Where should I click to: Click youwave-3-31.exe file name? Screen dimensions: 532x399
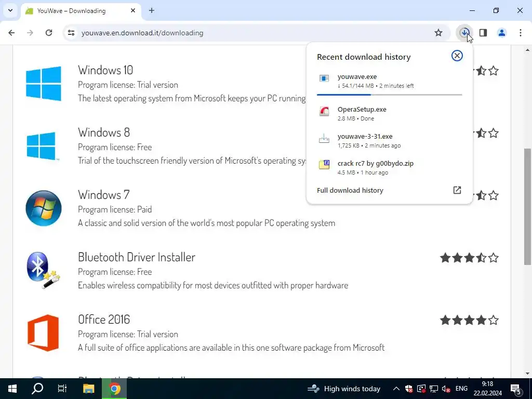pos(365,137)
